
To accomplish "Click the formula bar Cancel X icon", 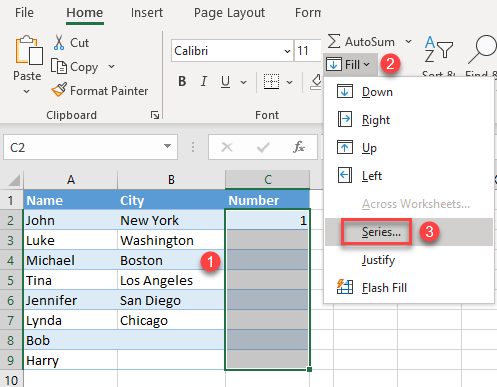I will click(x=227, y=147).
